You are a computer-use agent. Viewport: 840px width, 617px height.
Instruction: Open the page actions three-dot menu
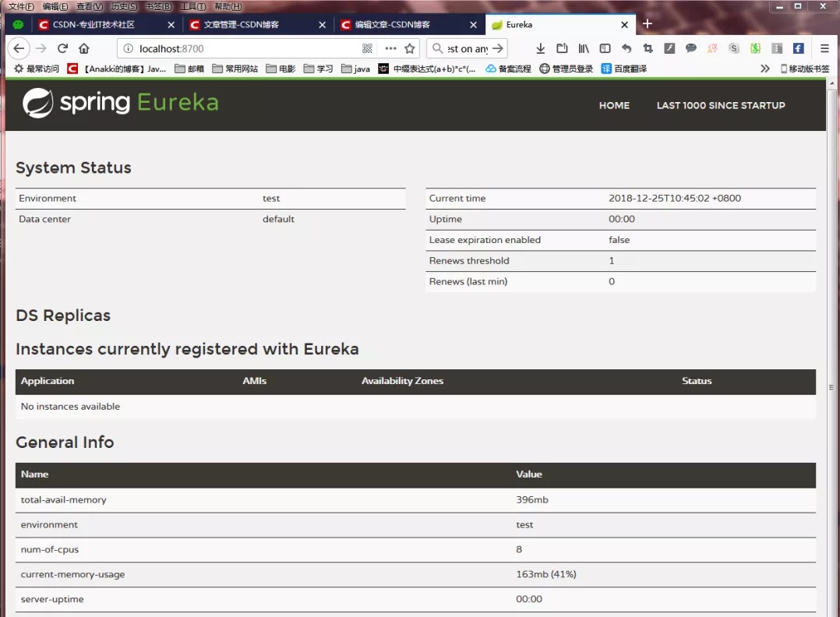point(390,49)
